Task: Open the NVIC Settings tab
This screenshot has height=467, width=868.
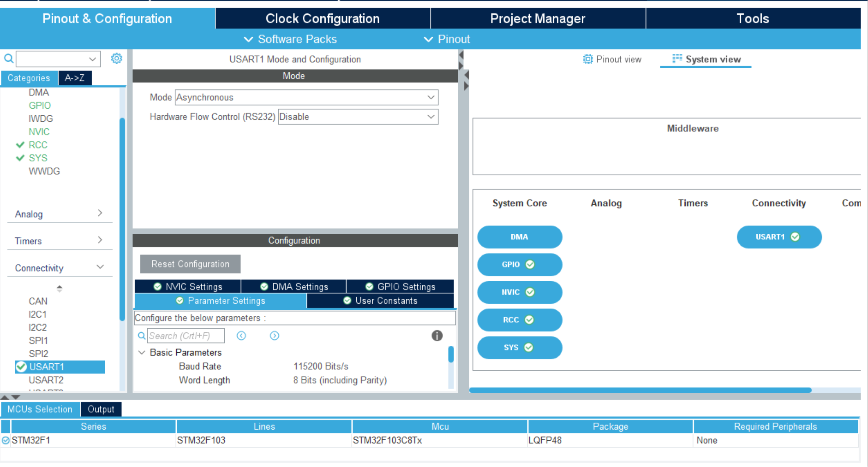Action: (x=188, y=286)
